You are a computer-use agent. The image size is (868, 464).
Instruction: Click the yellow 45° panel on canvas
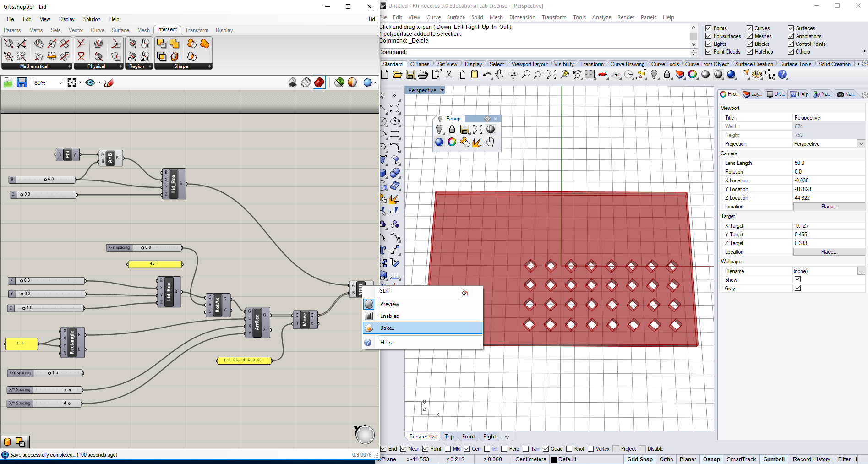click(x=155, y=264)
